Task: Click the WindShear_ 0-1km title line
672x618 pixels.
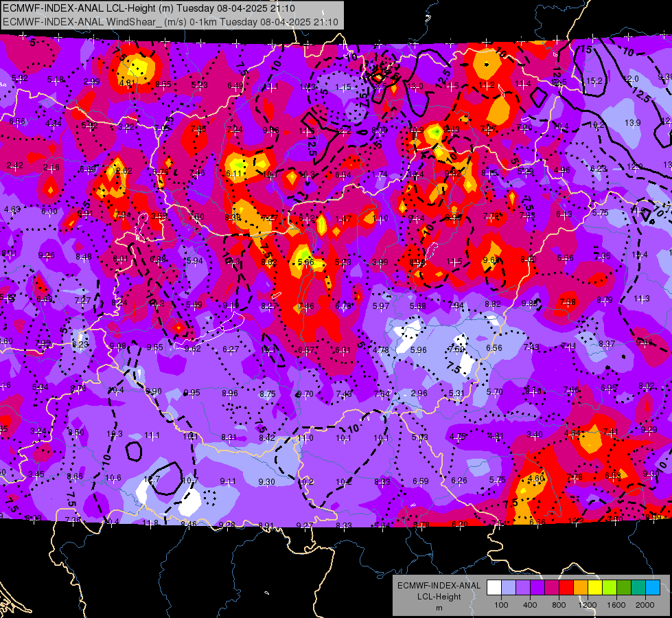Action: pyautogui.click(x=170, y=22)
